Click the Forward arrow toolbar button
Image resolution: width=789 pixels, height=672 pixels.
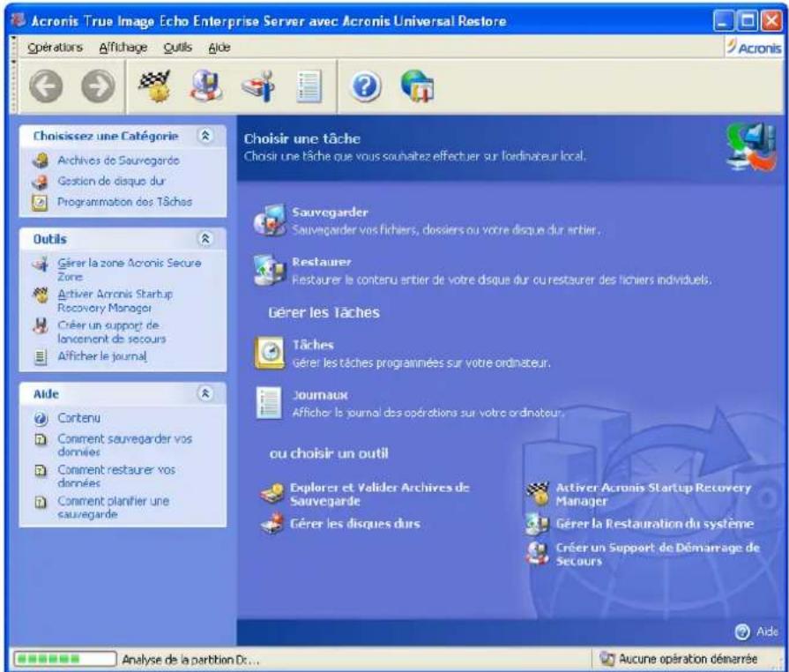tap(98, 86)
